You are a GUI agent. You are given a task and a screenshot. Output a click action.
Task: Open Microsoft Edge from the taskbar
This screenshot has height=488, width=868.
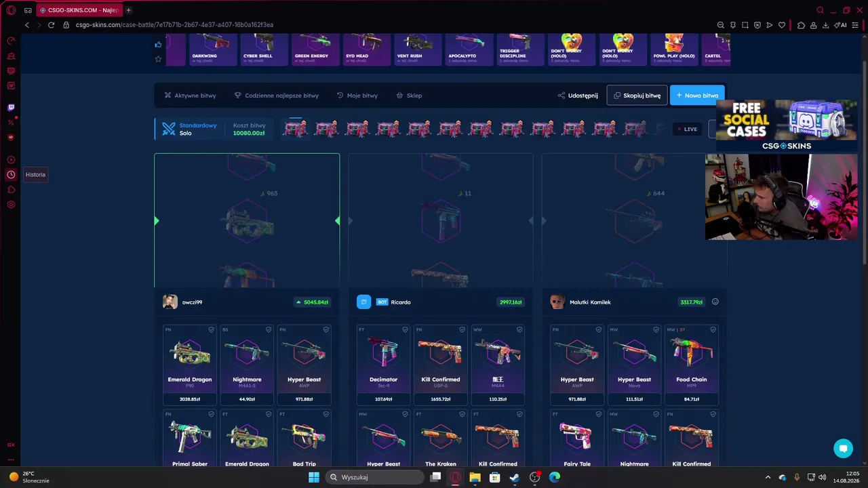point(555,477)
